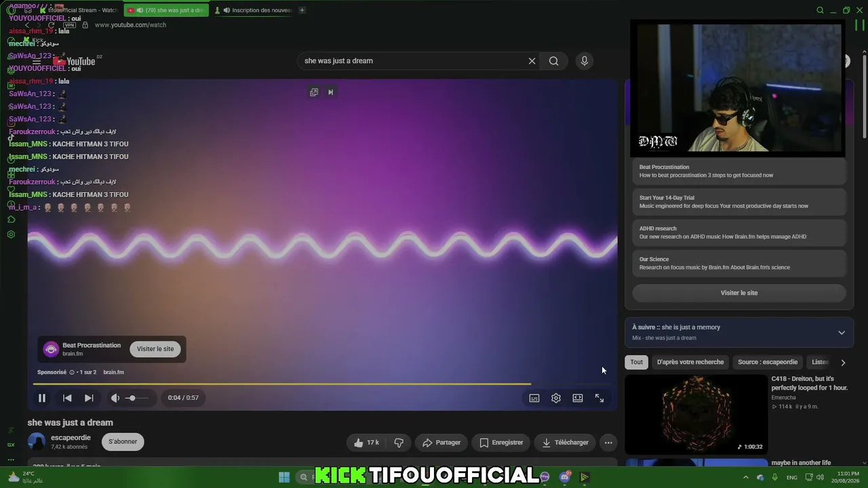
Task: Run the YouTube search with magnifier button
Action: pyautogui.click(x=554, y=61)
